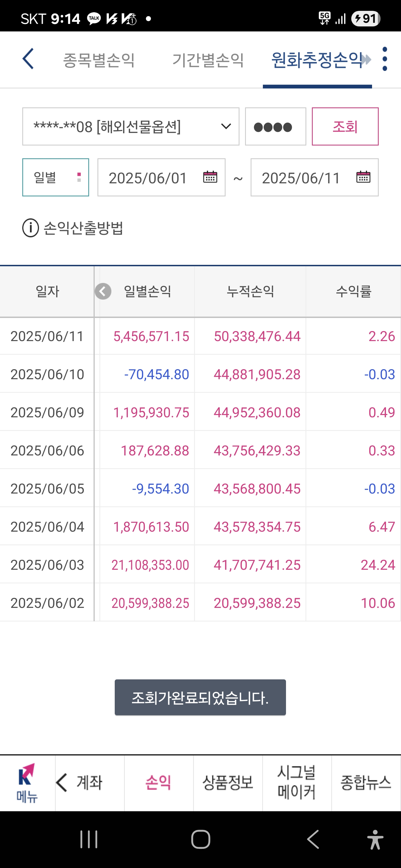Viewport: 401px width, 868px height.
Task: Open the 손익산출방법 explanation link
Action: coord(83,228)
